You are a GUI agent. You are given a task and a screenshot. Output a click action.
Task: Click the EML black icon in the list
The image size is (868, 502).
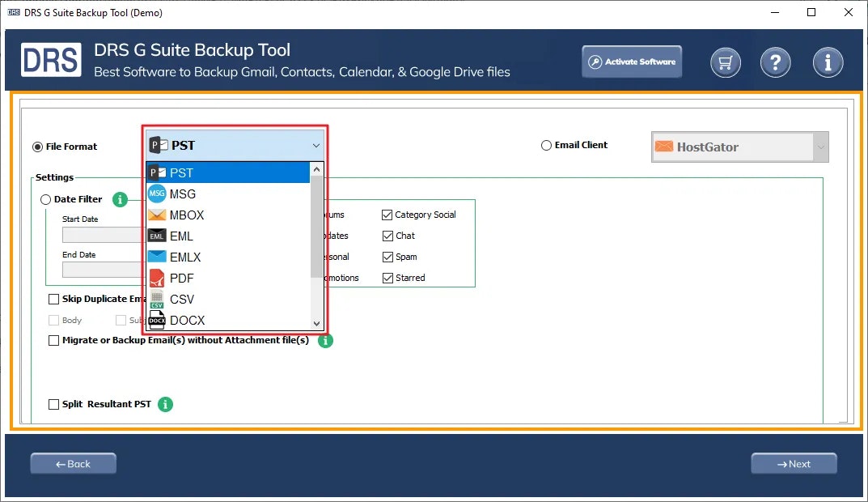157,236
